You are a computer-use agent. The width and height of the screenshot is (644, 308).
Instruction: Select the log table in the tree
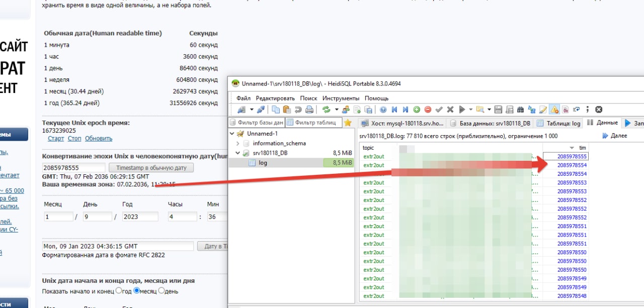263,162
